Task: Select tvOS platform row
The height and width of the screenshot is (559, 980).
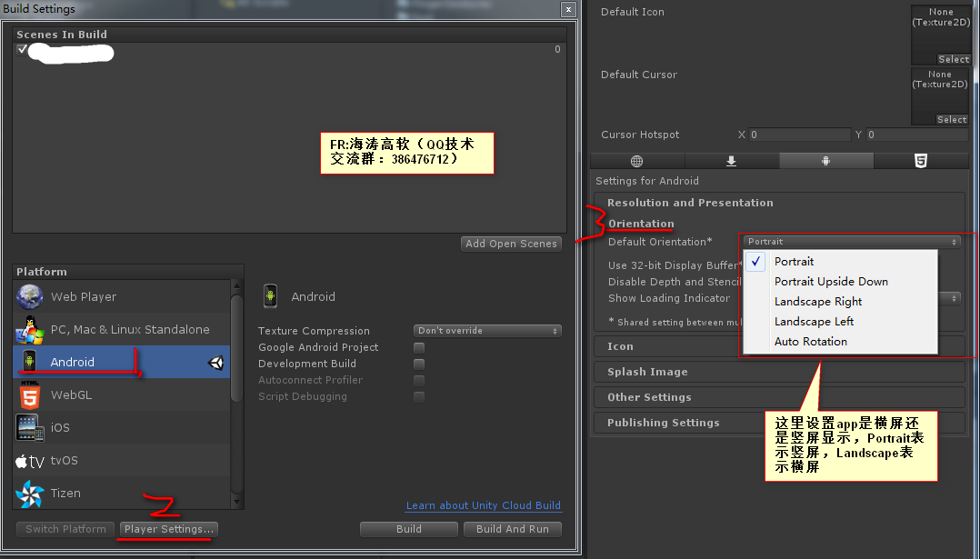Action: coord(122,460)
